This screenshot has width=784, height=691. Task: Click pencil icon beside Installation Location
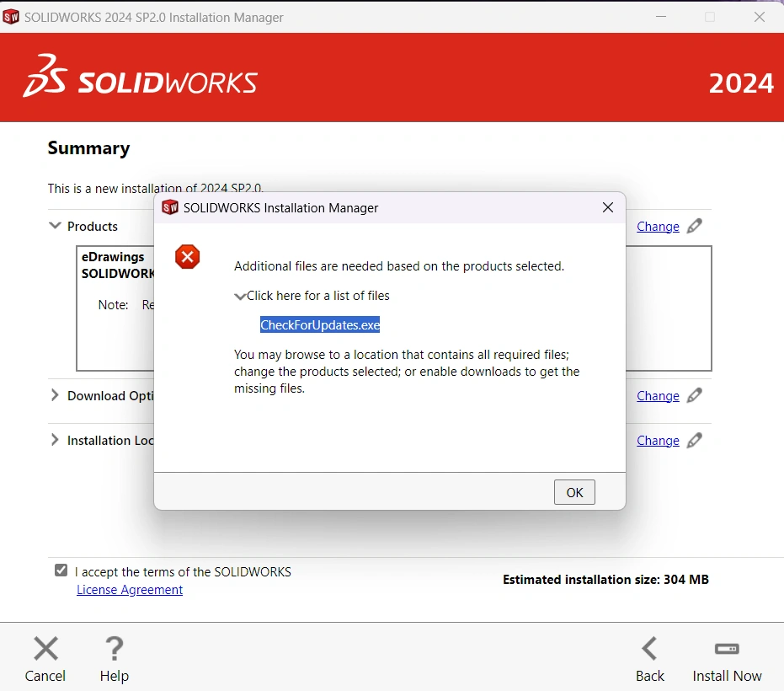[x=695, y=440]
